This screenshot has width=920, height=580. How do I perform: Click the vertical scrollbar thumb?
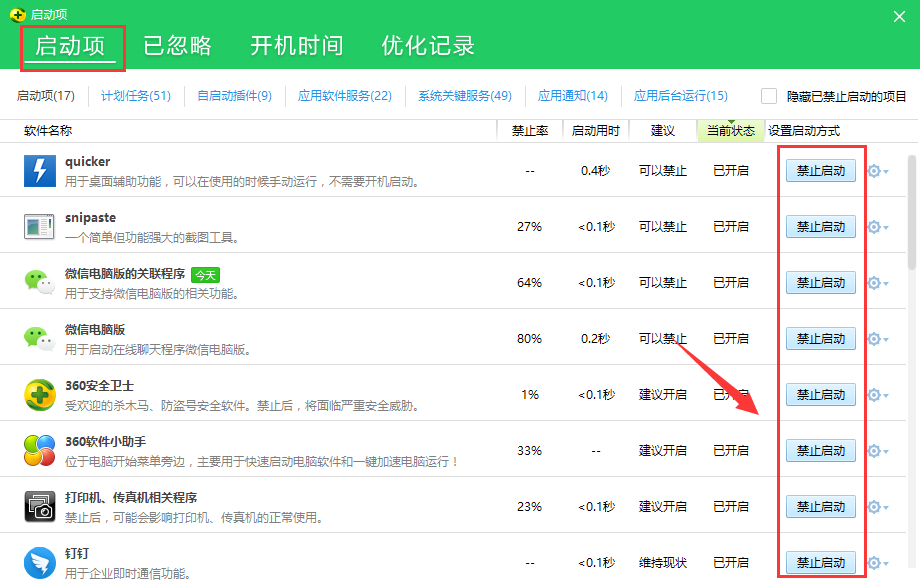point(912,211)
